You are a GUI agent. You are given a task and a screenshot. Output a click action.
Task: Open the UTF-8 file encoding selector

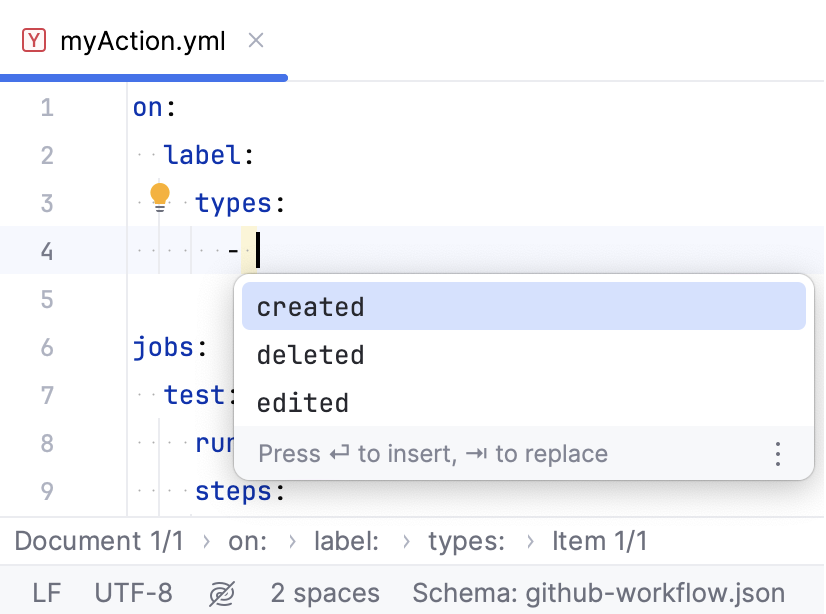[x=133, y=592]
